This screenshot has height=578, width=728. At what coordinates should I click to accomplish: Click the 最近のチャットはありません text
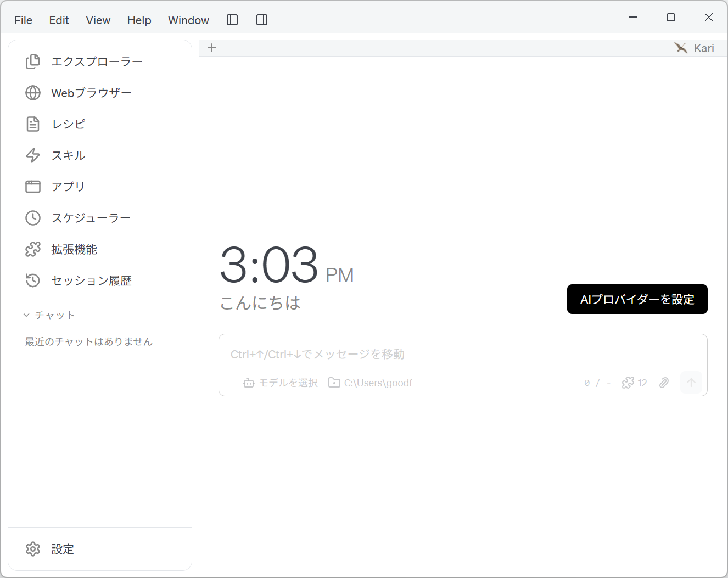88,341
